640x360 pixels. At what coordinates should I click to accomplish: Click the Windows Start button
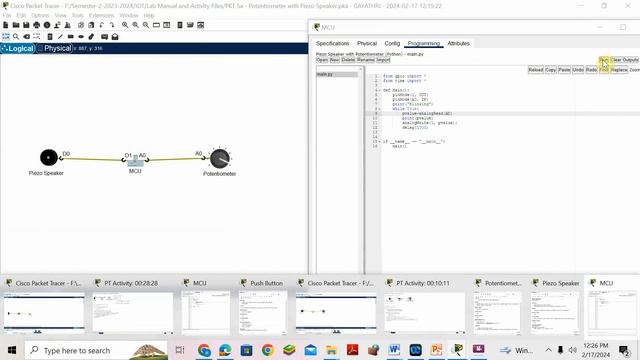(x=12, y=350)
